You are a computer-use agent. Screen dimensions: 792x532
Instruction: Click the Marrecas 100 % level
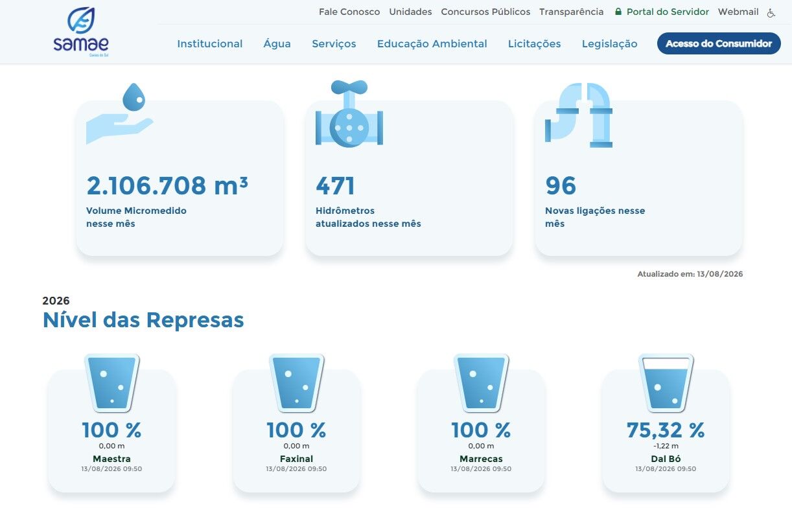click(x=481, y=430)
